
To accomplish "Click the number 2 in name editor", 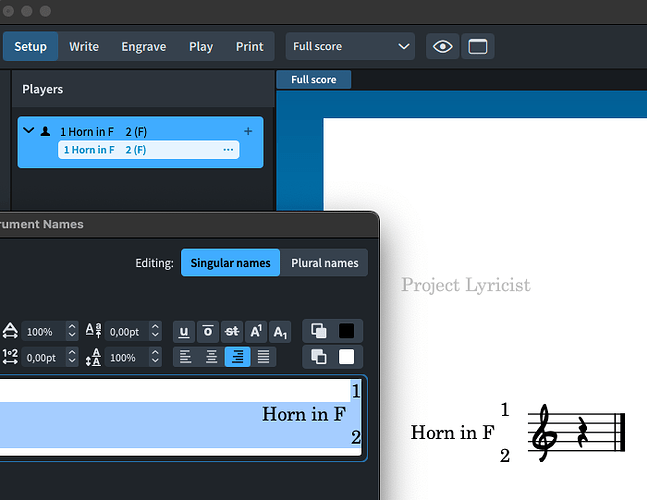I will [x=356, y=437].
